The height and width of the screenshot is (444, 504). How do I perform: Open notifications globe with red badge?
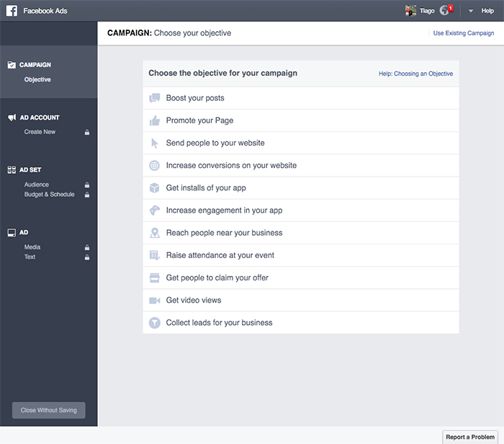(446, 10)
